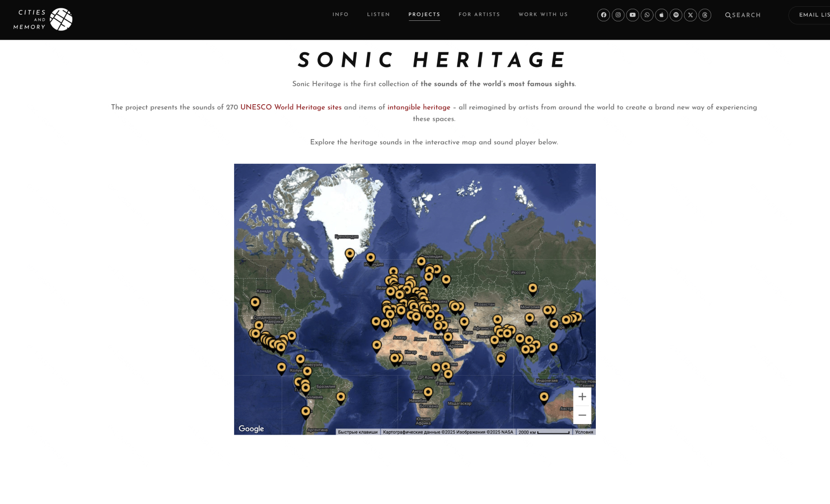Click the Мадагаскар label on the map
The image size is (830, 504).
tap(459, 403)
